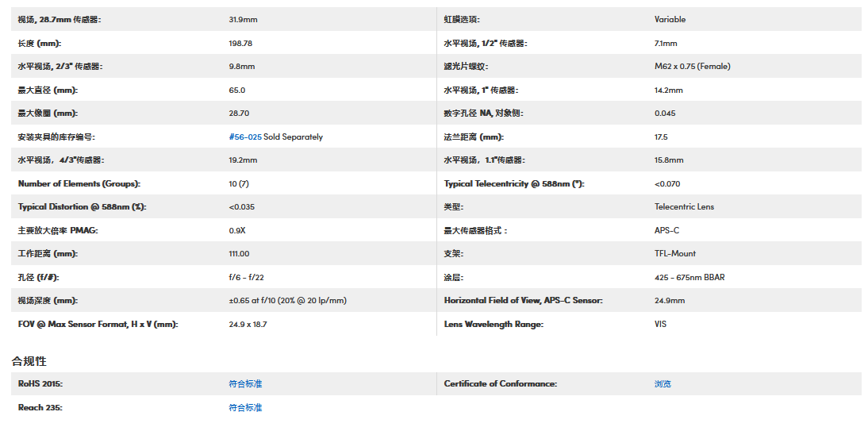
Task: Open the #56-025 stock number link
Action: click(x=245, y=137)
